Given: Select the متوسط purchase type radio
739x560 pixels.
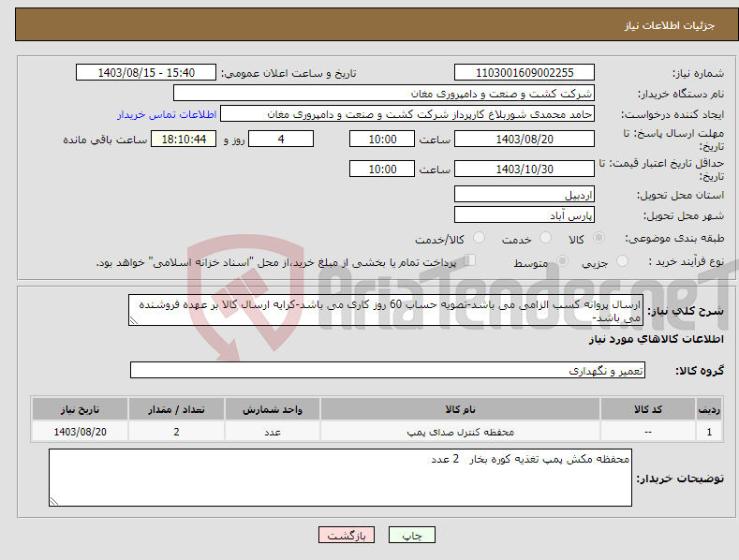Looking at the screenshot, I should [562, 261].
